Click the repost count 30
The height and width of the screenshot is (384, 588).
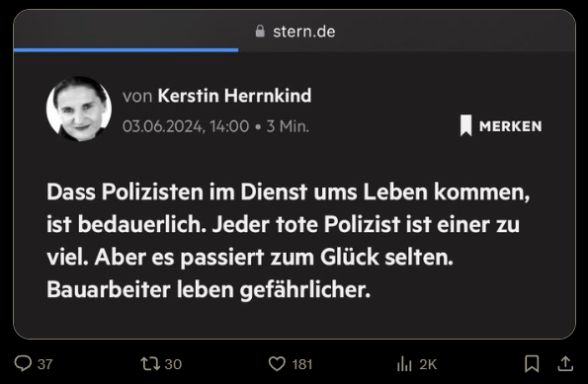click(x=173, y=364)
